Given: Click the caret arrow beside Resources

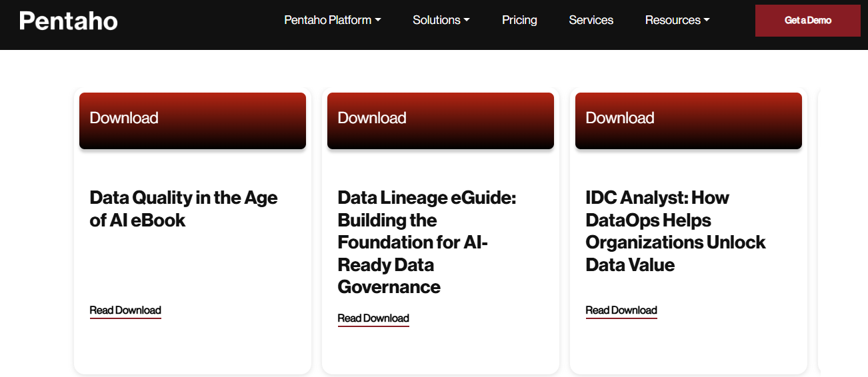Looking at the screenshot, I should pos(707,20).
